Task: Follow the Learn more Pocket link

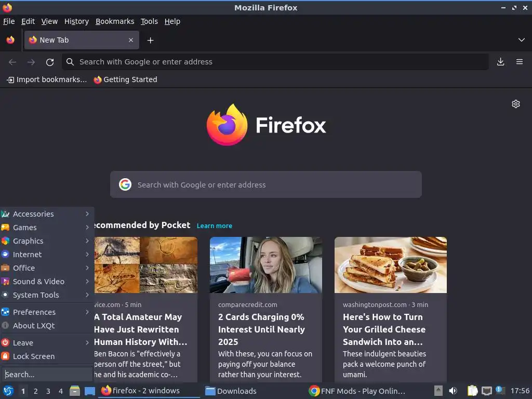Action: tap(215, 226)
